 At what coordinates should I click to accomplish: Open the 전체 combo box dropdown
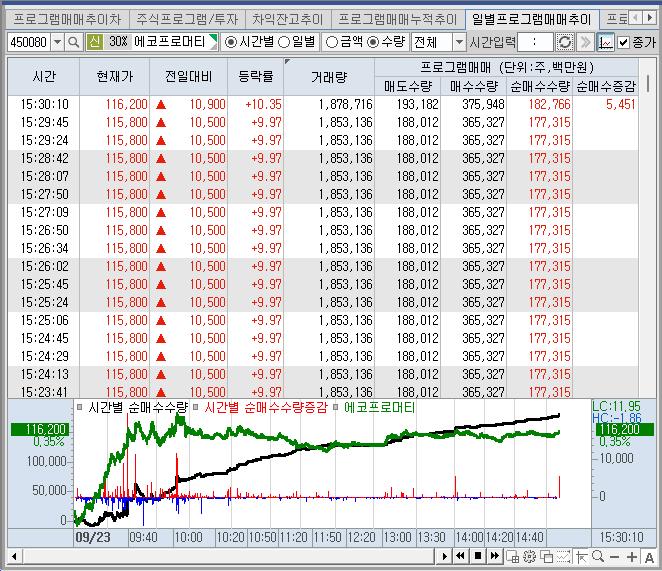[459, 42]
